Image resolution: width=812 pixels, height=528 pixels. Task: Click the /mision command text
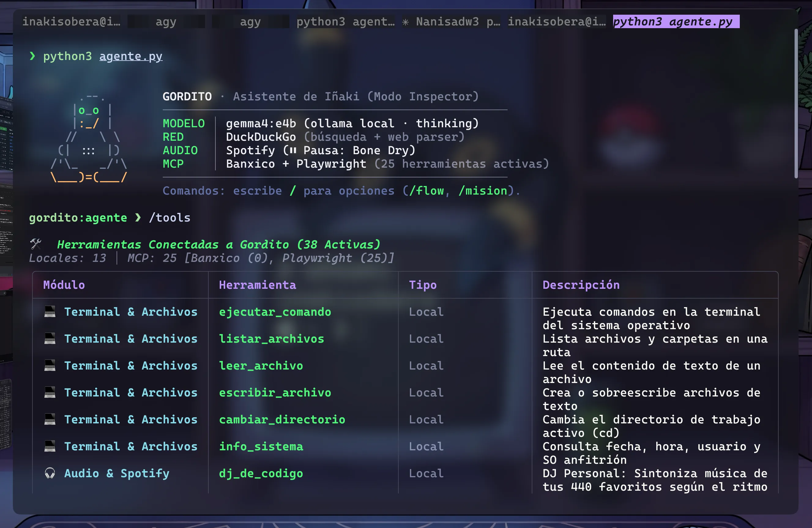483,191
